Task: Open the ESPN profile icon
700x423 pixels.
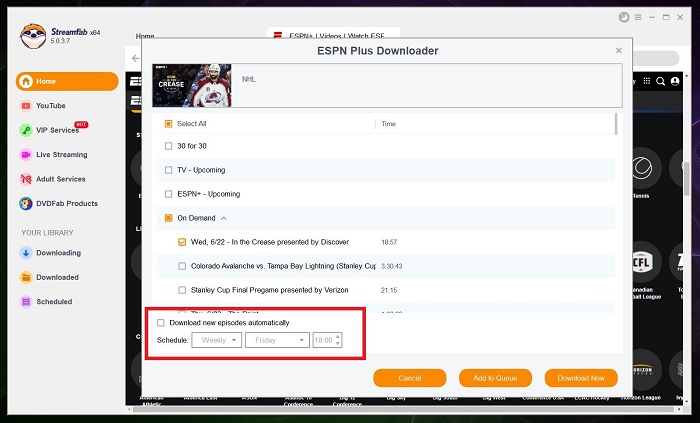Action: 675,81
